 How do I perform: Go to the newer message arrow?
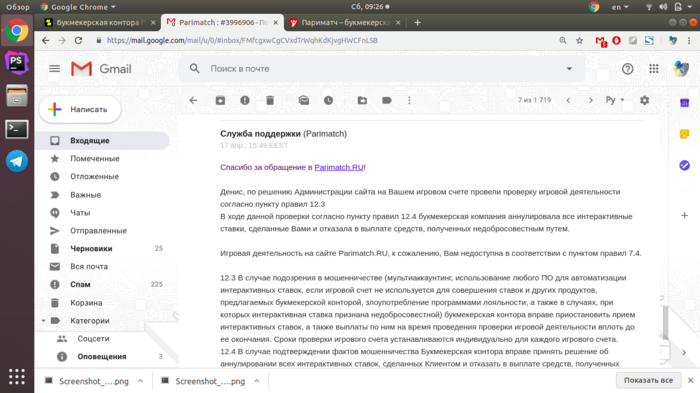pyautogui.click(x=568, y=100)
